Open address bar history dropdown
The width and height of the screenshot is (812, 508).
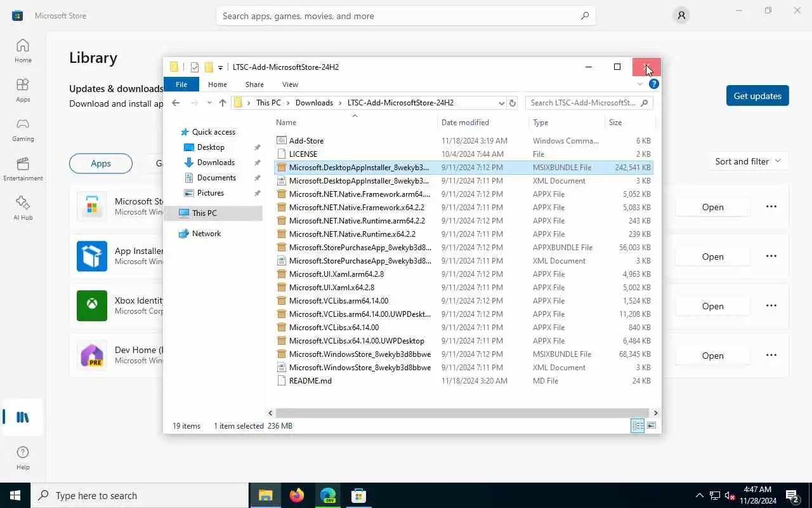(x=501, y=103)
